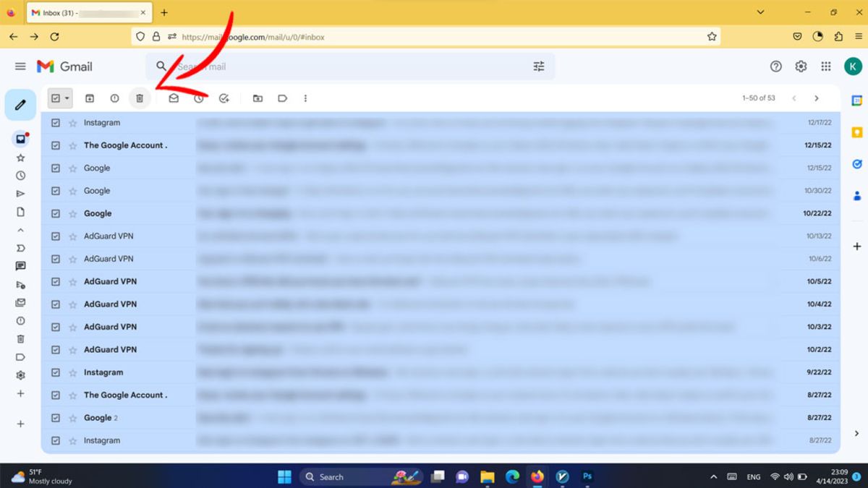Uncheck the AdGuard VPN 10/13/22 checkbox
This screenshot has width=868, height=488.
pyautogui.click(x=56, y=236)
